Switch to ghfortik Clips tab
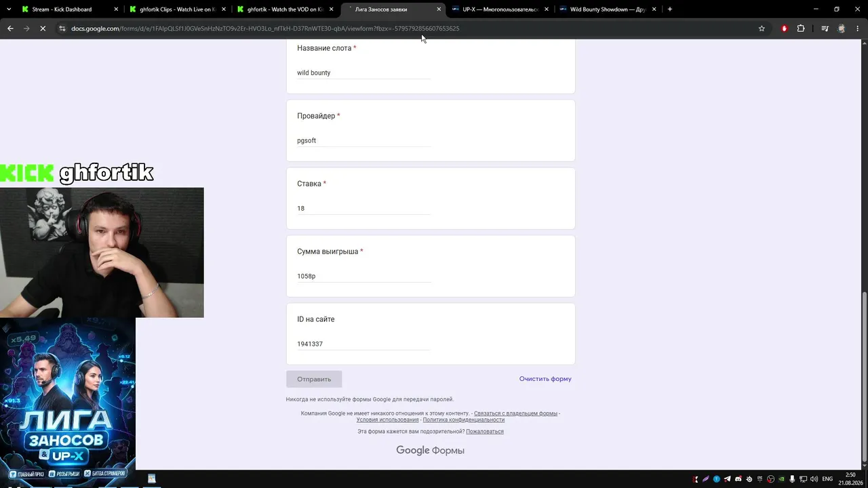The image size is (868, 488). [178, 9]
